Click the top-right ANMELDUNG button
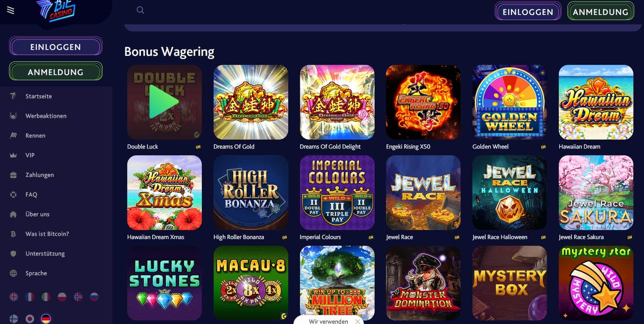Screen dimensions: 644x324 [x=600, y=11]
